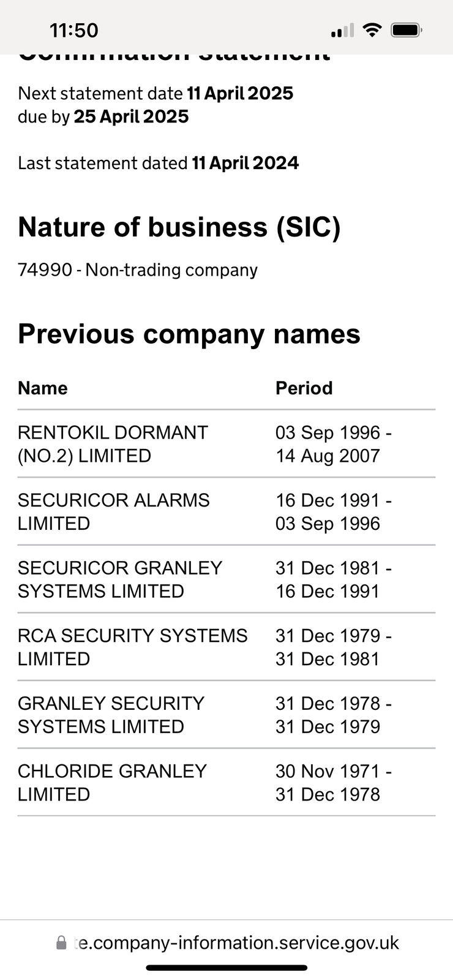This screenshot has height=980, width=453.
Task: Tap the padlock icon in address bar
Action: [x=61, y=942]
